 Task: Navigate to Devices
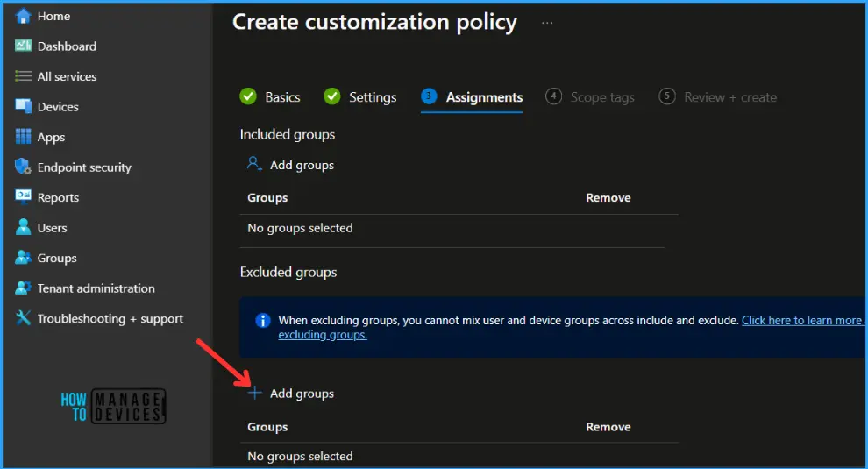58,107
